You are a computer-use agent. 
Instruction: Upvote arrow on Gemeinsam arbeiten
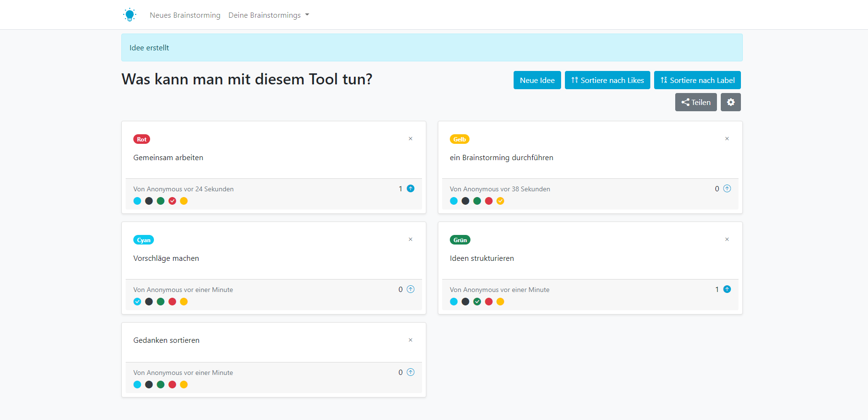411,188
